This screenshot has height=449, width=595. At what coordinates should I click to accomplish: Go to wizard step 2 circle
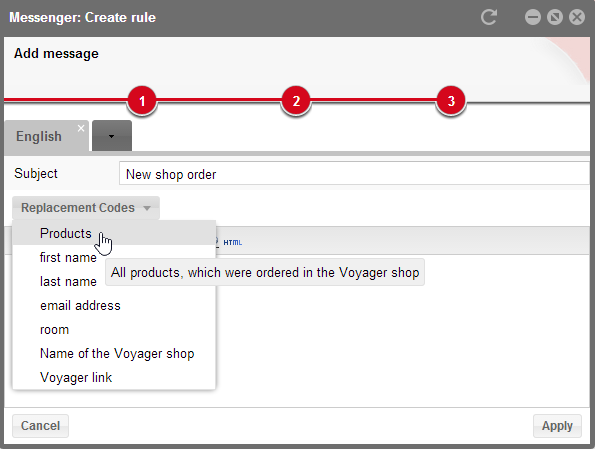pos(296,101)
